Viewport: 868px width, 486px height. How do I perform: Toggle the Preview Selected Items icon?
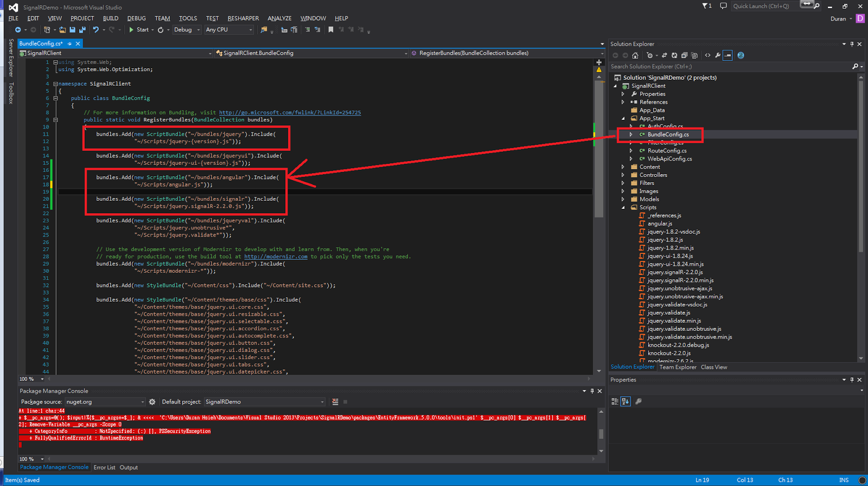727,55
